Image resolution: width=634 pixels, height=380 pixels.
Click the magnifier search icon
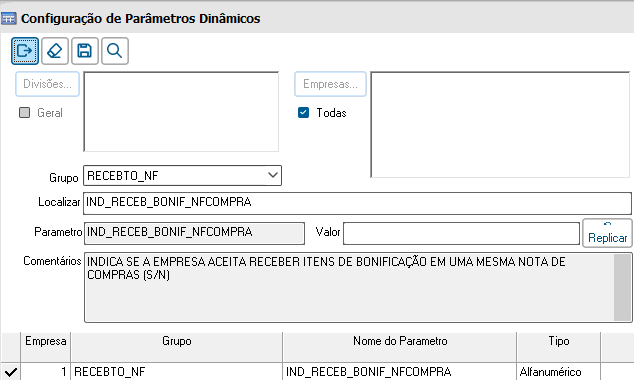click(x=115, y=51)
